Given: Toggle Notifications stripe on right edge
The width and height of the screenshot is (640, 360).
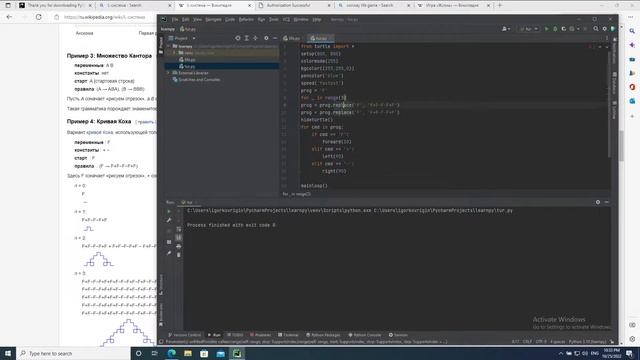Looking at the screenshot, I should (614, 51).
